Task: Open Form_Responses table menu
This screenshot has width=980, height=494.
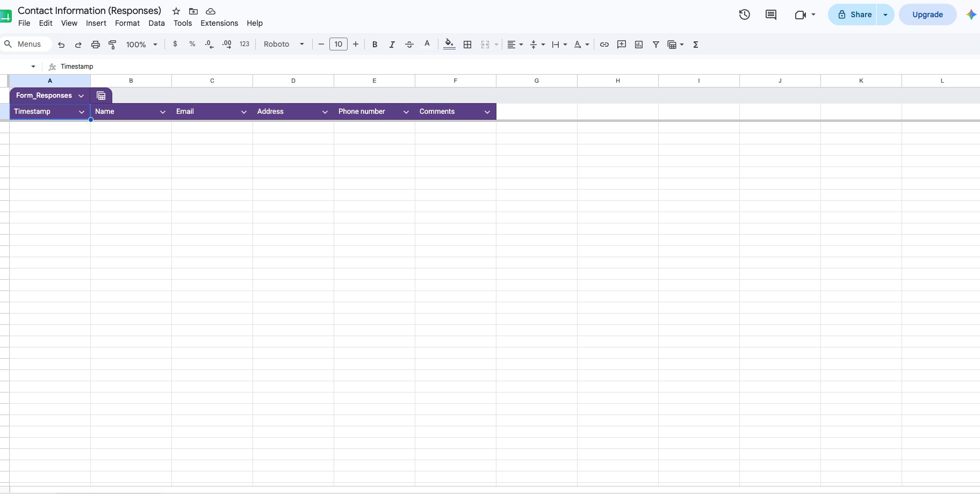Action: [x=81, y=96]
